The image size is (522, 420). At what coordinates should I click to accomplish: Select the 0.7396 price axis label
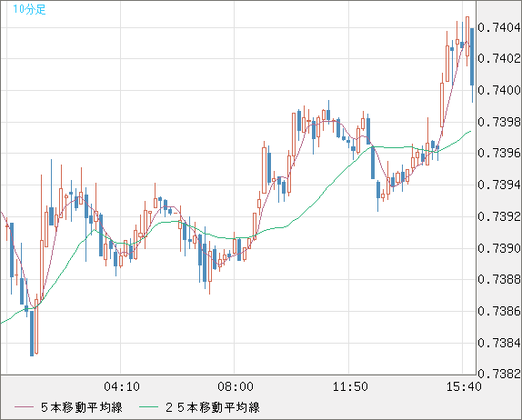(x=499, y=153)
